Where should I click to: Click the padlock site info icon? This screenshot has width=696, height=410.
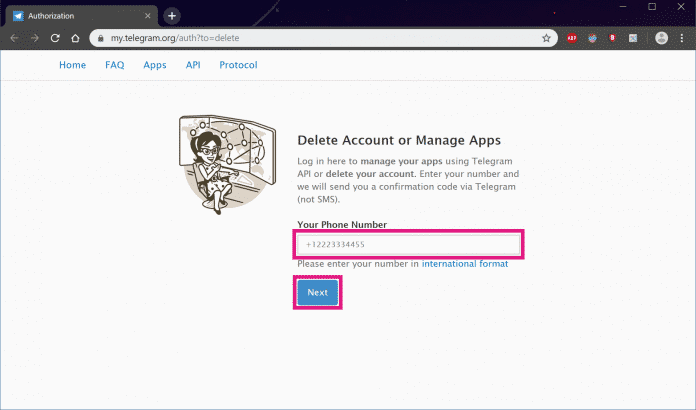99,38
